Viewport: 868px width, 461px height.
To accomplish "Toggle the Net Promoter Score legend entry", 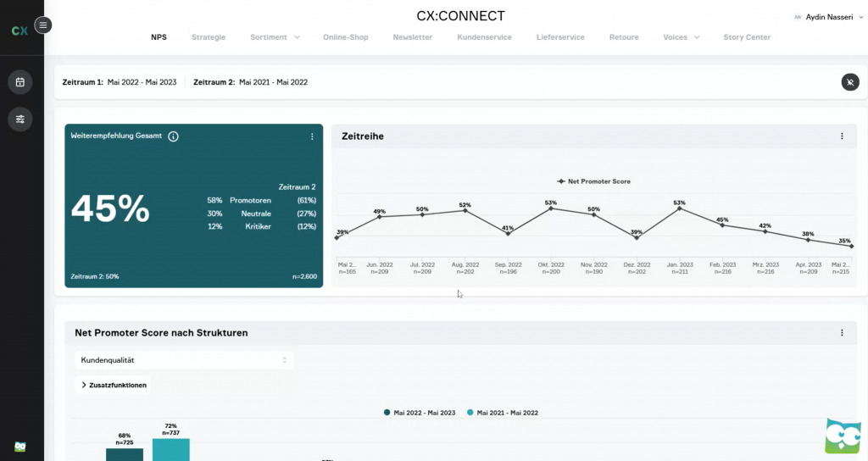I will (593, 181).
